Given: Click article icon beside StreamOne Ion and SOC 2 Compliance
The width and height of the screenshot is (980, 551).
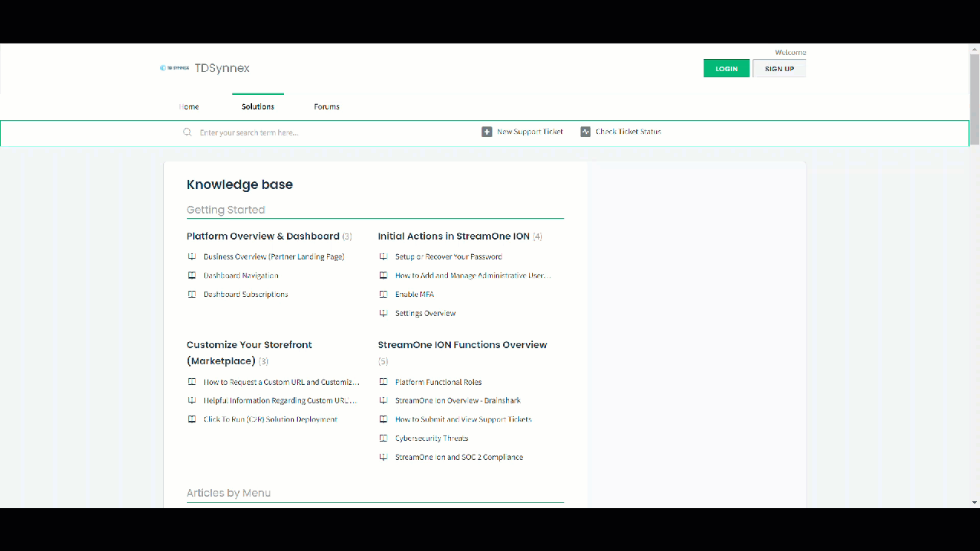Looking at the screenshot, I should click(x=384, y=457).
